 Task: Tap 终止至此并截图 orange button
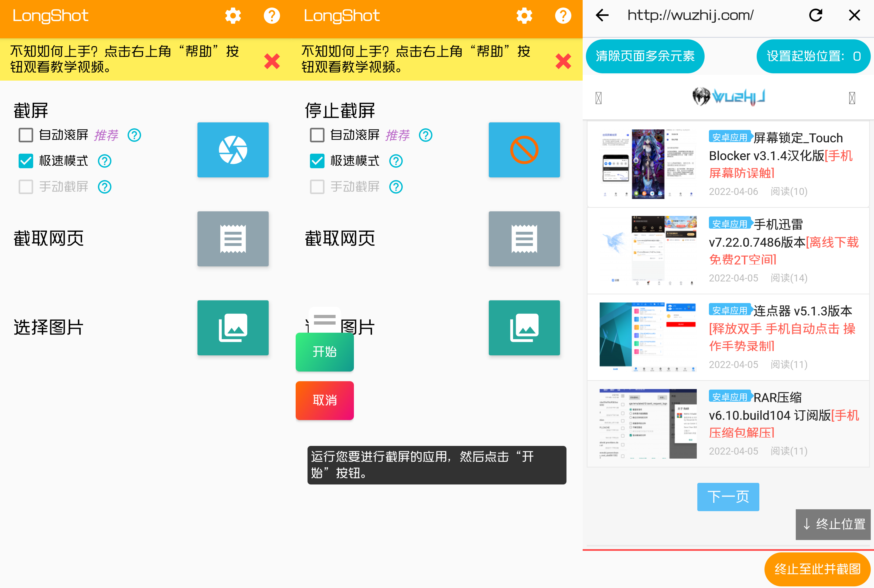click(817, 569)
